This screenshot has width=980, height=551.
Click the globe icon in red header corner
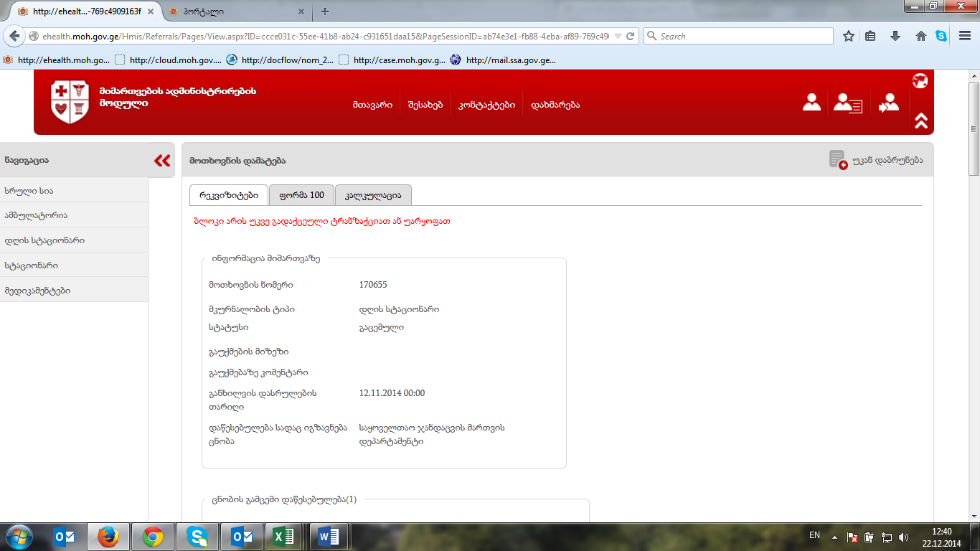pyautogui.click(x=920, y=81)
